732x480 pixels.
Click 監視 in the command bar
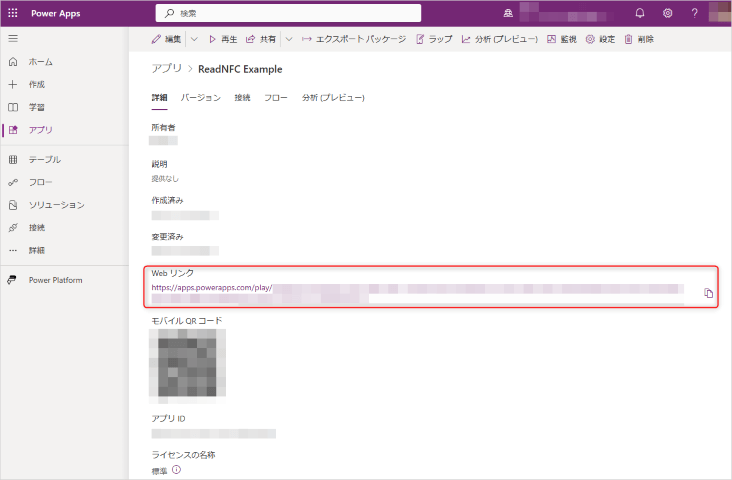[x=562, y=39]
